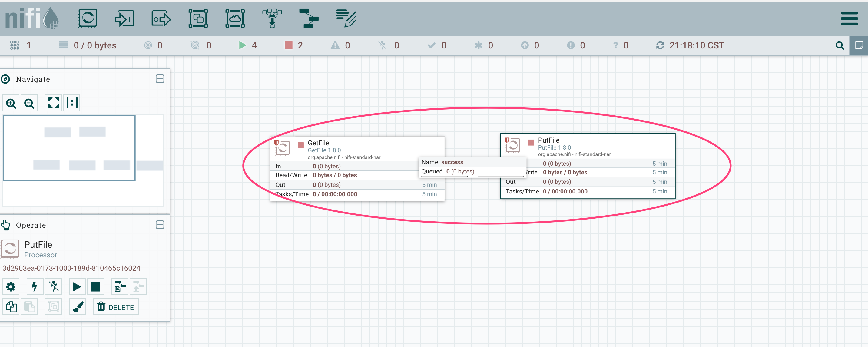The height and width of the screenshot is (347, 868).
Task: Select the Label toolbar icon
Action: pyautogui.click(x=346, y=18)
